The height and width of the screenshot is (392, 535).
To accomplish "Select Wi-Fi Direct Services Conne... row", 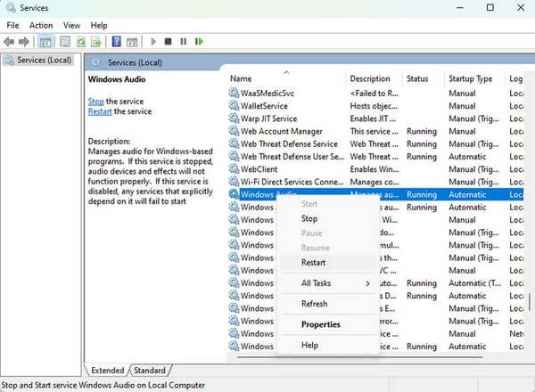I will pyautogui.click(x=375, y=182).
